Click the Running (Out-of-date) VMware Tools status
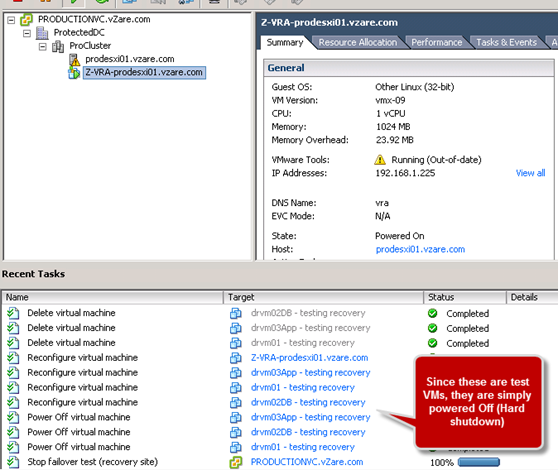 tap(436, 160)
